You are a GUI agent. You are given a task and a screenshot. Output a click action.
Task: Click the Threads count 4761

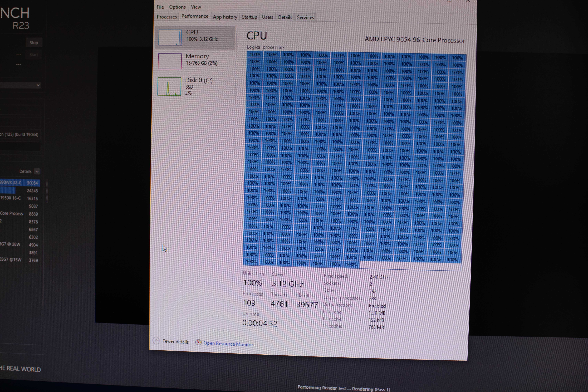[x=279, y=304]
